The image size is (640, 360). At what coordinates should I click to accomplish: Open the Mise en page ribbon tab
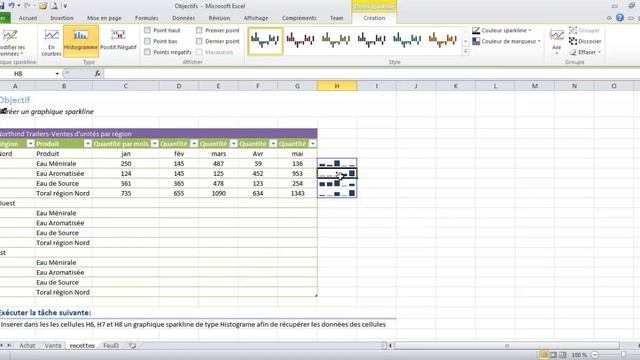[x=104, y=18]
